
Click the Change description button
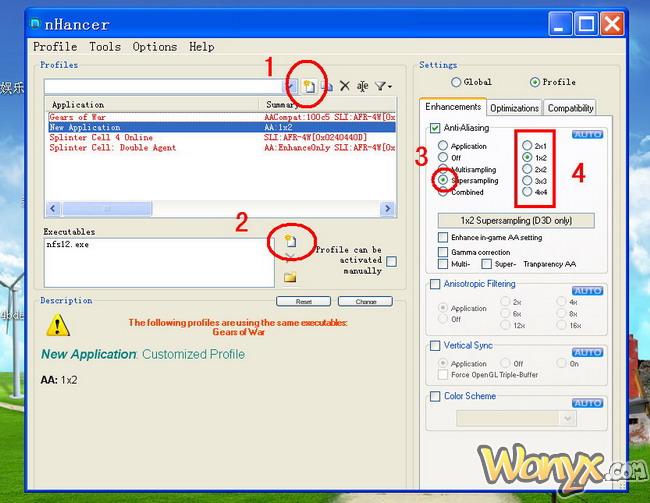tap(365, 301)
